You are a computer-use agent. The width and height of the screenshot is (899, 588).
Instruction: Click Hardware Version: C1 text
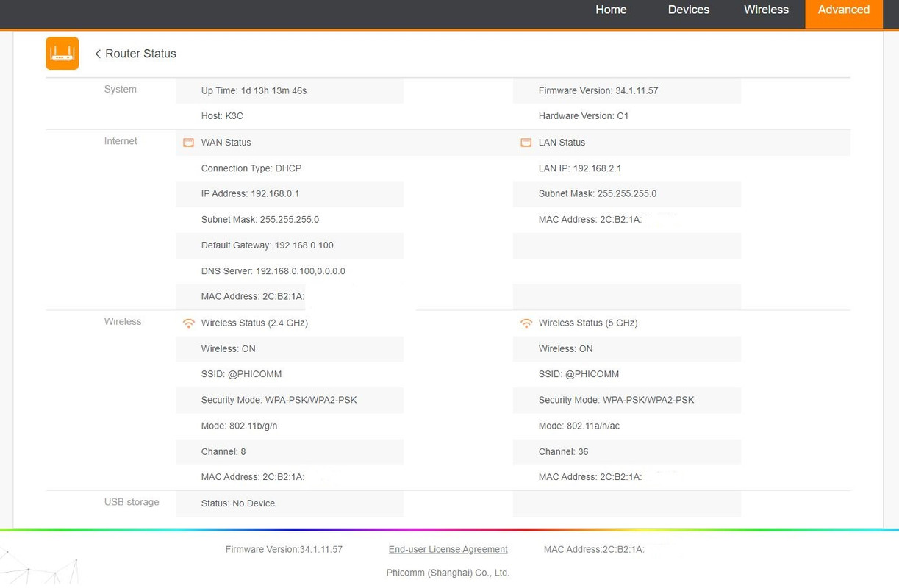tap(584, 116)
